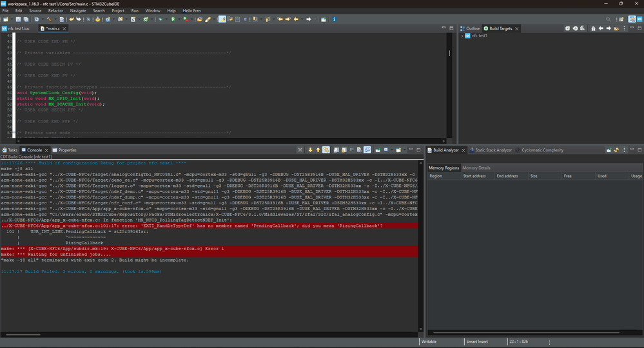The height and width of the screenshot is (348, 644).
Task: Switch to Static Stack Analyzer tab
Action: (x=491, y=150)
